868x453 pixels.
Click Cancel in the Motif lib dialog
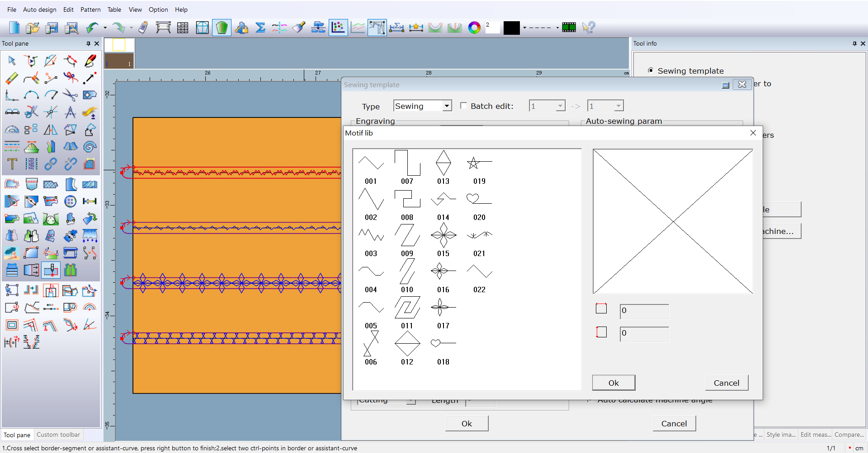[726, 383]
